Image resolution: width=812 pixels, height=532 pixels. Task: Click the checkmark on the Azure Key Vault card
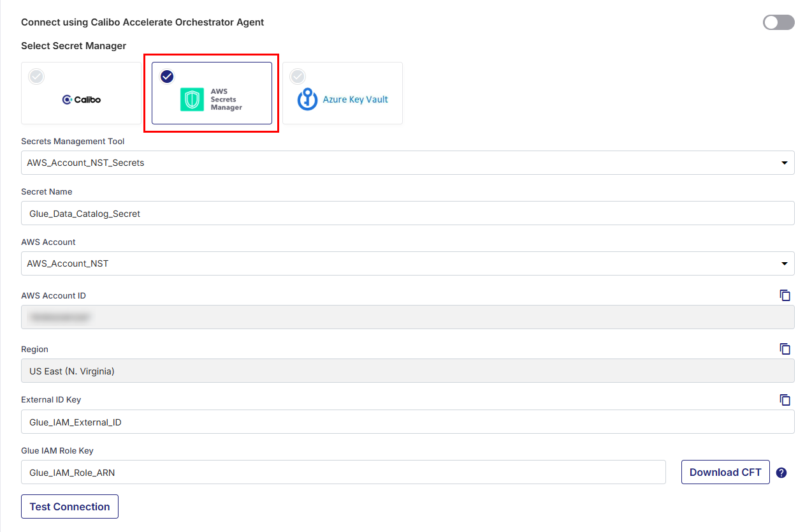298,77
